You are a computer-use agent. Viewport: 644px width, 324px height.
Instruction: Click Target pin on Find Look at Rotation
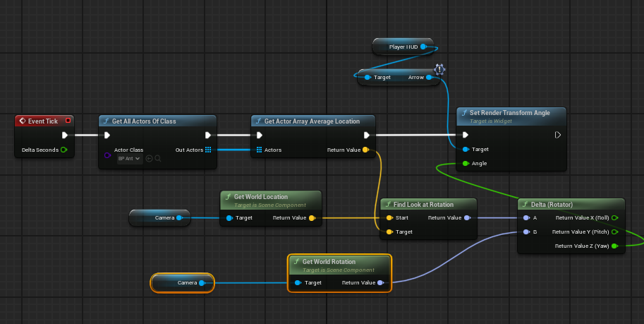coord(389,232)
